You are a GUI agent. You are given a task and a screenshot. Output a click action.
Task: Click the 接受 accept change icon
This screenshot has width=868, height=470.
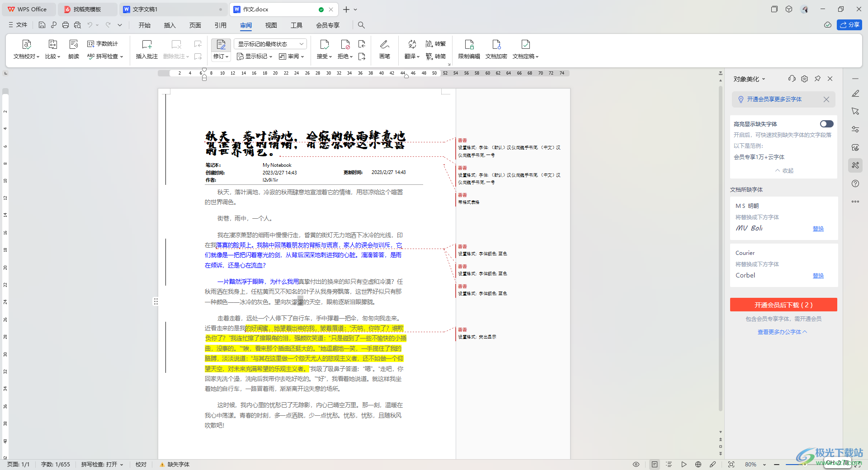tap(325, 44)
